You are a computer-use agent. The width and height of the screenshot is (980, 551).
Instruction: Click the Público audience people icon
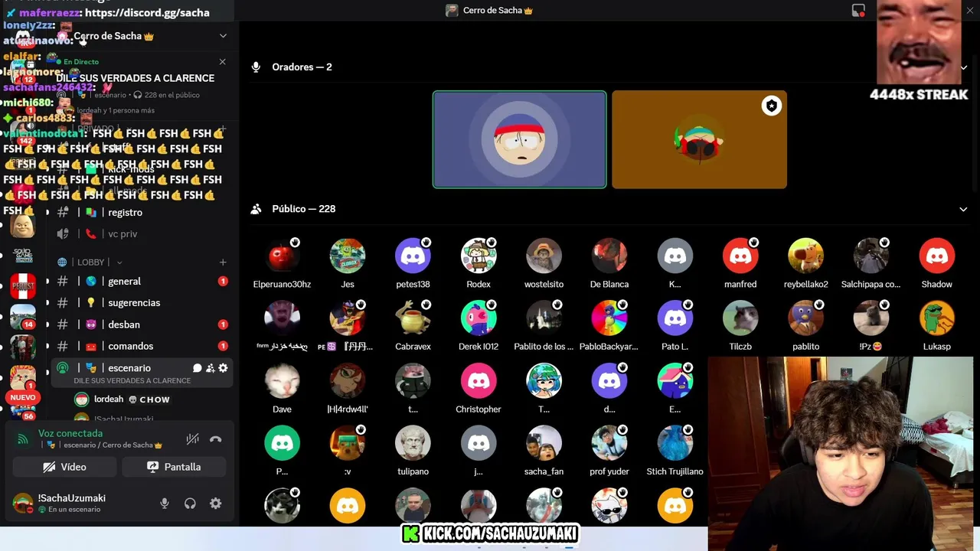[256, 209]
